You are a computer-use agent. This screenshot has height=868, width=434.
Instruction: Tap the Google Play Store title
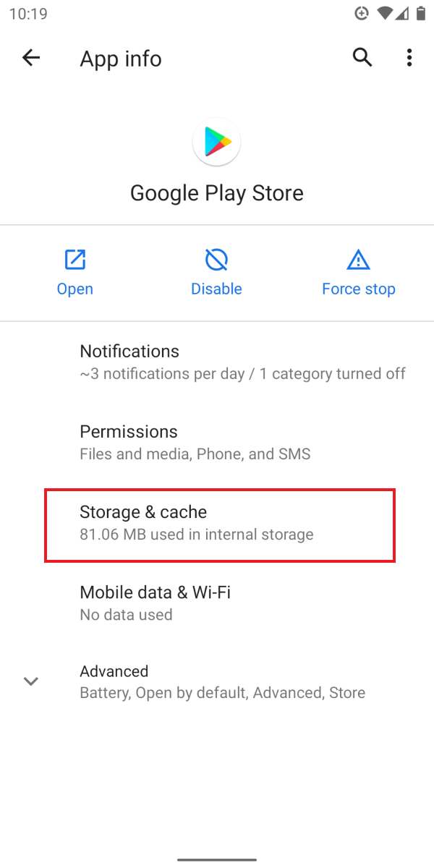[217, 193]
